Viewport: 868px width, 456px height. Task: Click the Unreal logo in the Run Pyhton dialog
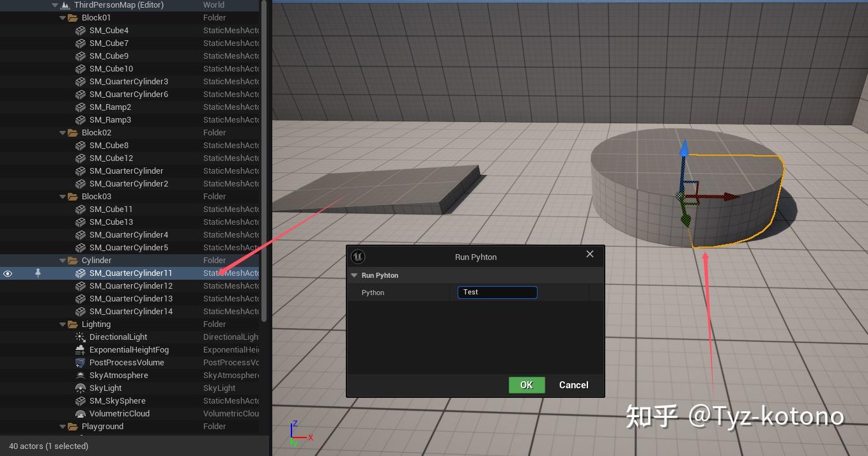click(x=358, y=256)
